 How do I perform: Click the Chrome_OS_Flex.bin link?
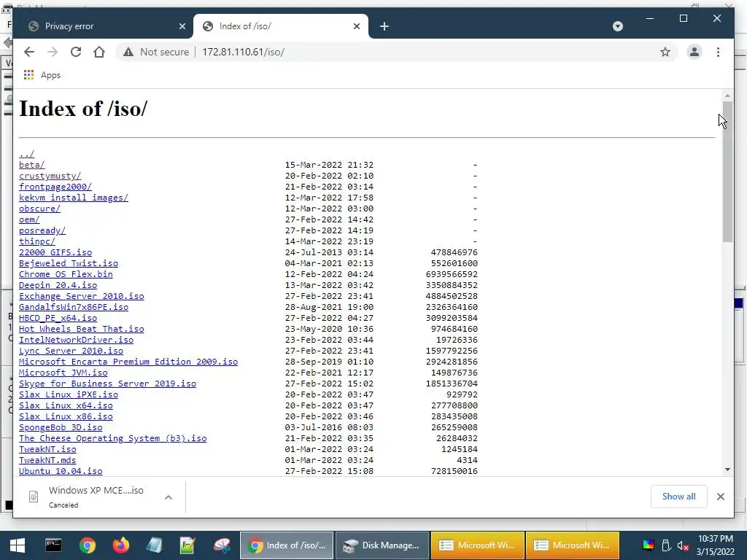point(66,274)
